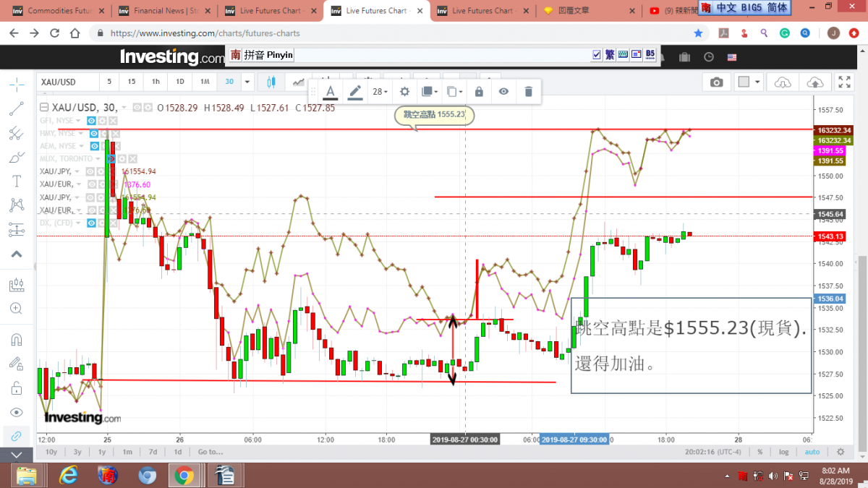Remove the GFI, NYSE series with X
Screen dimensions: 868x488
click(113, 120)
